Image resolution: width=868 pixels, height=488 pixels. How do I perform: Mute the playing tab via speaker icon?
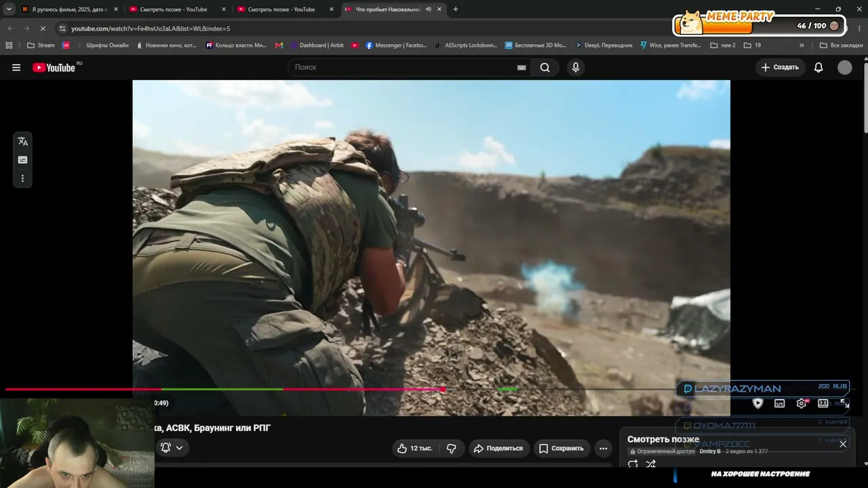428,9
